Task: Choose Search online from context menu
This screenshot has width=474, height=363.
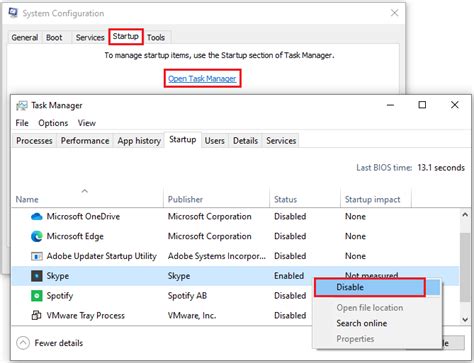Action: (x=362, y=323)
